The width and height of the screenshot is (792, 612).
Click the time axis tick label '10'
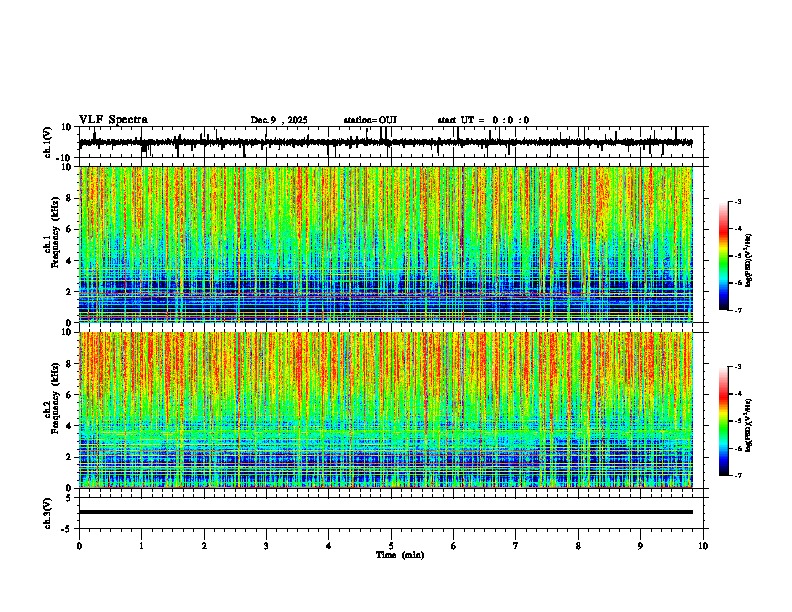703,546
